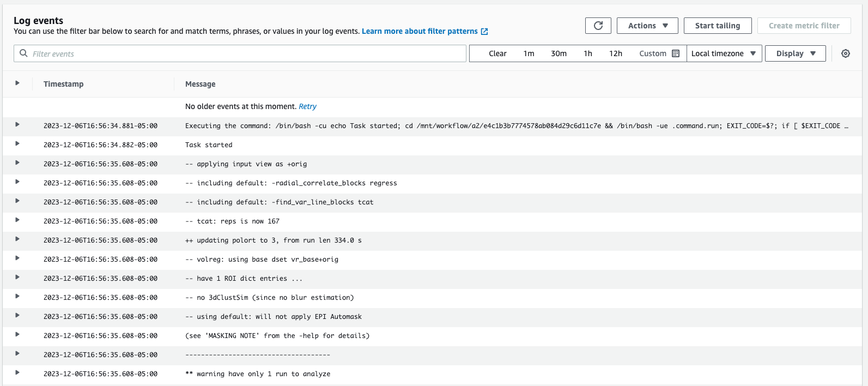Viewport: 868px width, 386px height.
Task: Click the search magnifier icon in filter bar
Action: [23, 53]
